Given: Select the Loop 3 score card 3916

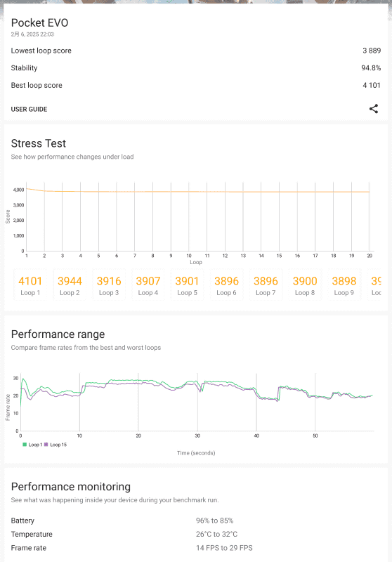Looking at the screenshot, I should tap(109, 285).
